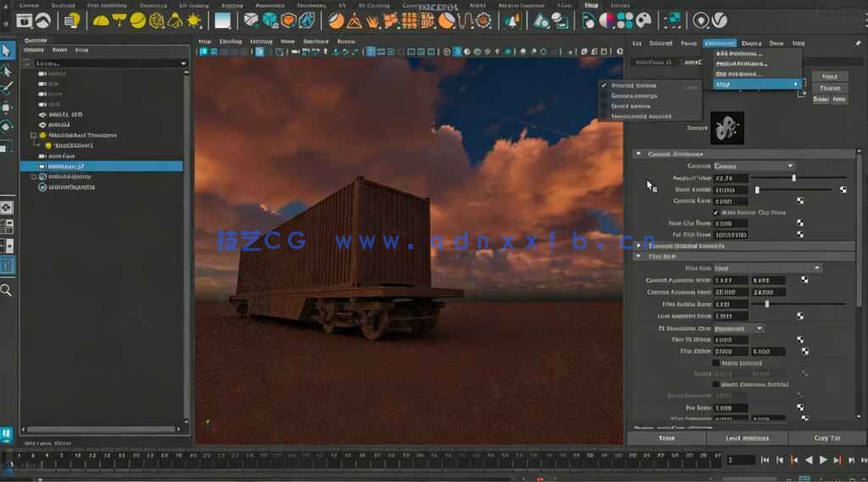Click the tree shelf icon
The width and height of the screenshot is (868, 482).
[x=511, y=20]
